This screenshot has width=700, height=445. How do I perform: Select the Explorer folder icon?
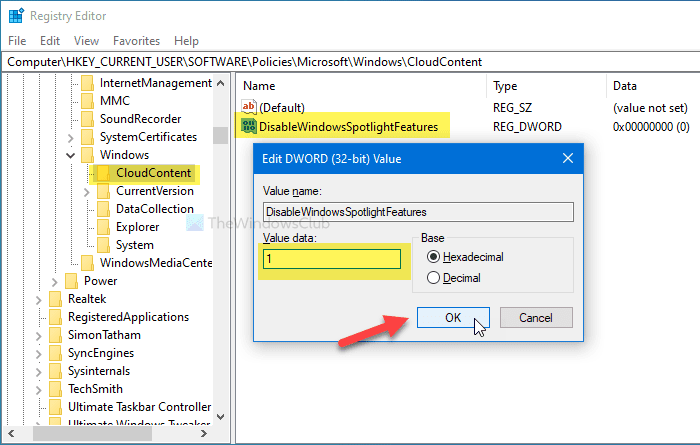(x=104, y=227)
